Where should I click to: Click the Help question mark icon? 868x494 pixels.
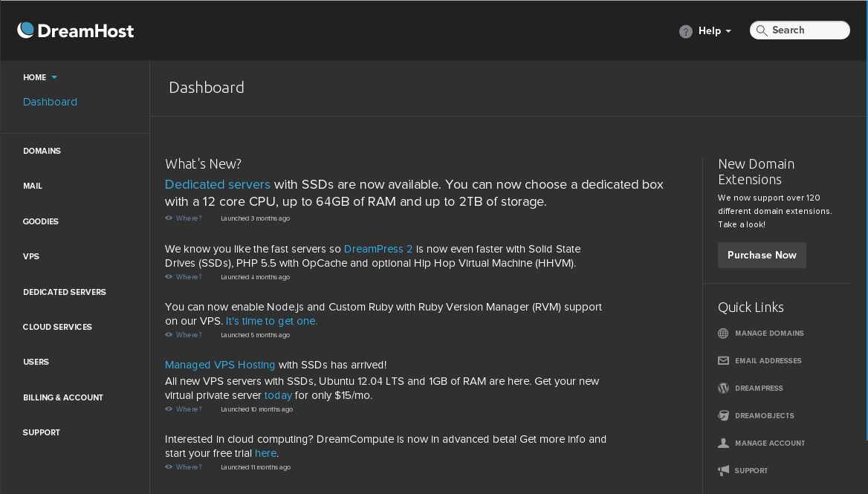[685, 31]
